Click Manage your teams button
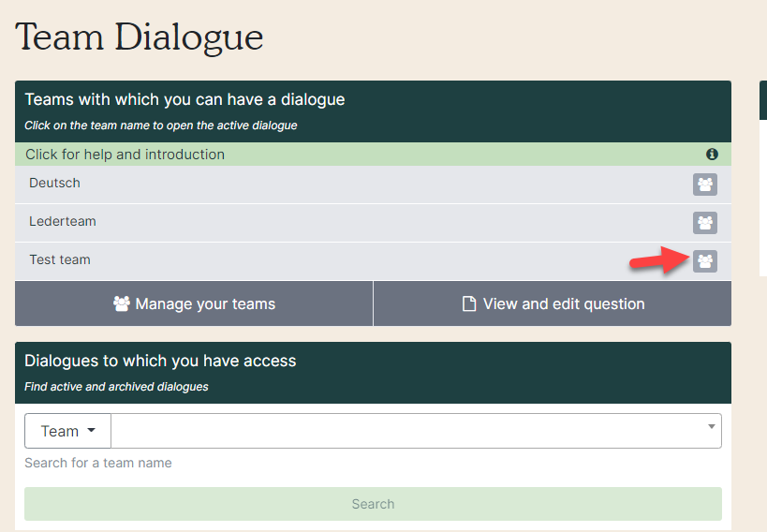This screenshot has width=767, height=532. 194,303
